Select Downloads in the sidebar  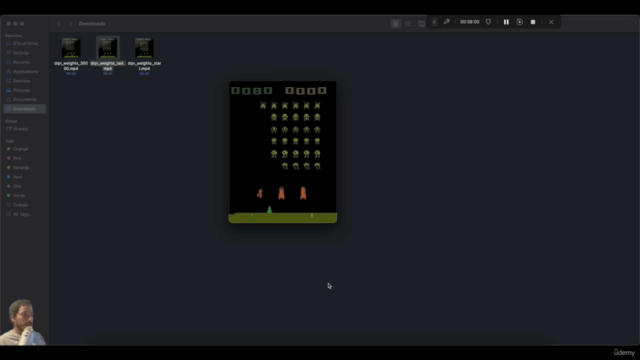click(x=24, y=109)
